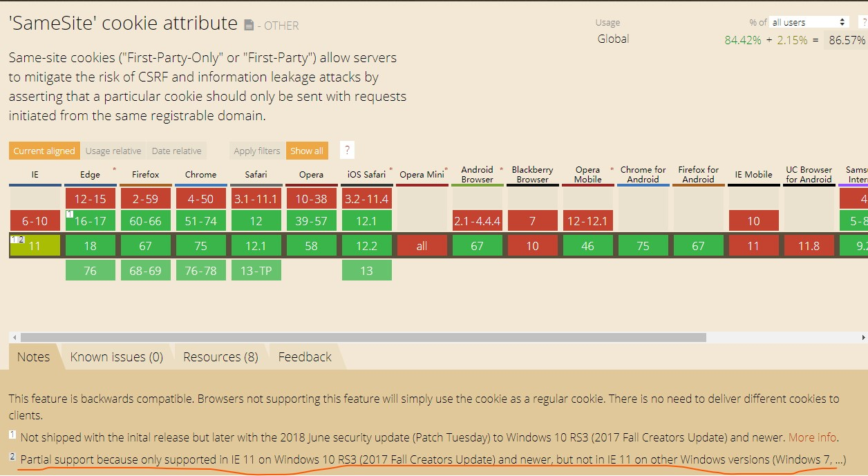Switch to the Date relative view

pos(177,151)
